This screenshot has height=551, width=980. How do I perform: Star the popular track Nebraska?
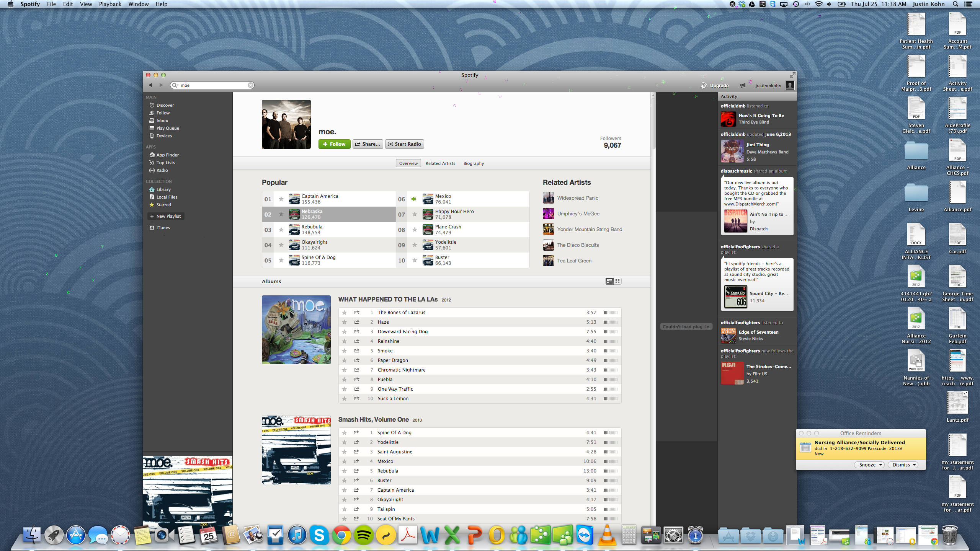tap(281, 214)
